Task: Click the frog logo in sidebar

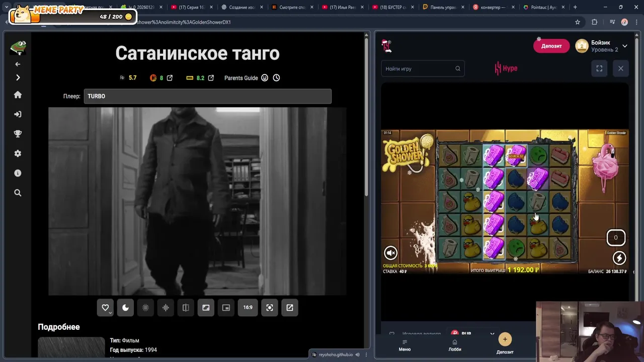Action: click(x=18, y=47)
